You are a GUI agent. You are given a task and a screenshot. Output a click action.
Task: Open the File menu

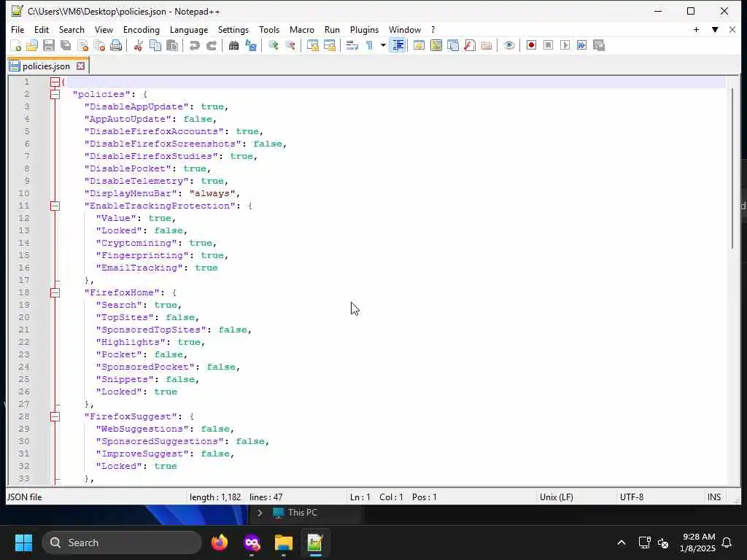point(18,29)
